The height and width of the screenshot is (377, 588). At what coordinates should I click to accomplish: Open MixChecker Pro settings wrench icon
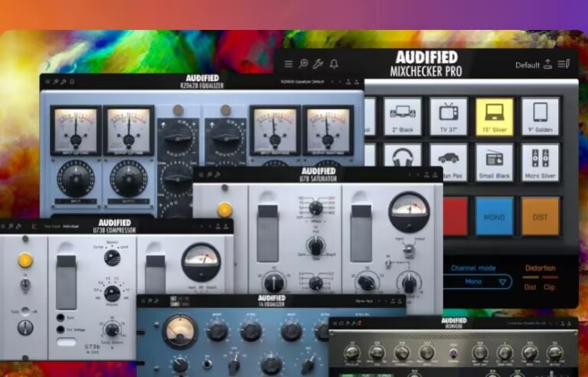point(318,64)
